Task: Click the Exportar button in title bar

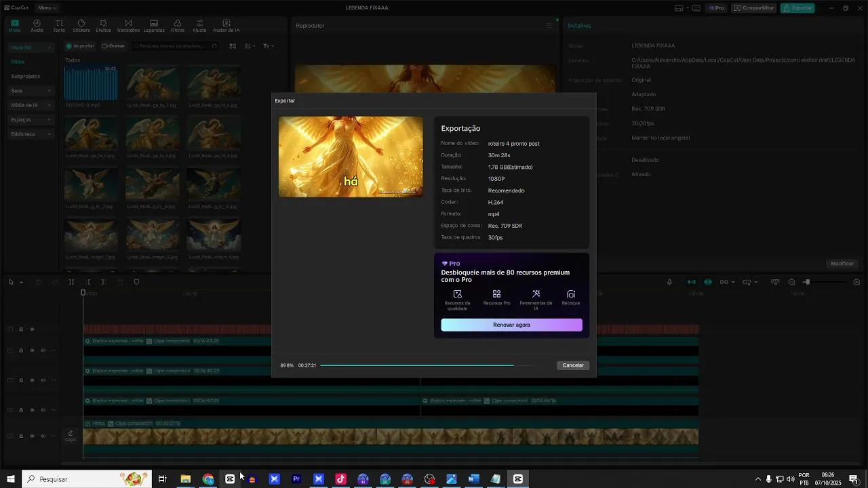Action: coord(797,8)
